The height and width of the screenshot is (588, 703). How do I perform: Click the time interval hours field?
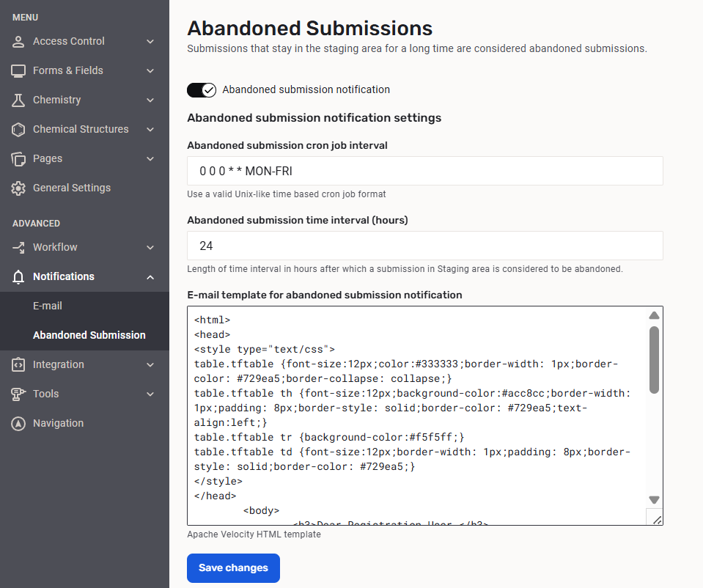425,246
